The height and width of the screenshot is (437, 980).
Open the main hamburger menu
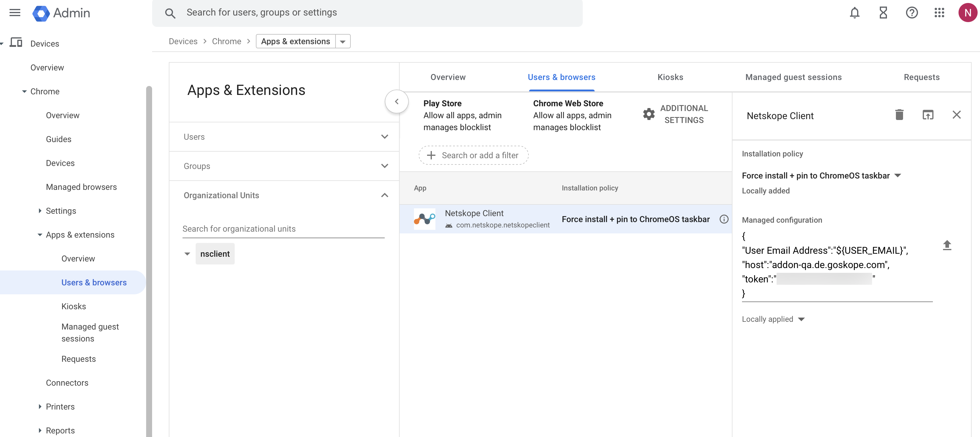tap(15, 13)
